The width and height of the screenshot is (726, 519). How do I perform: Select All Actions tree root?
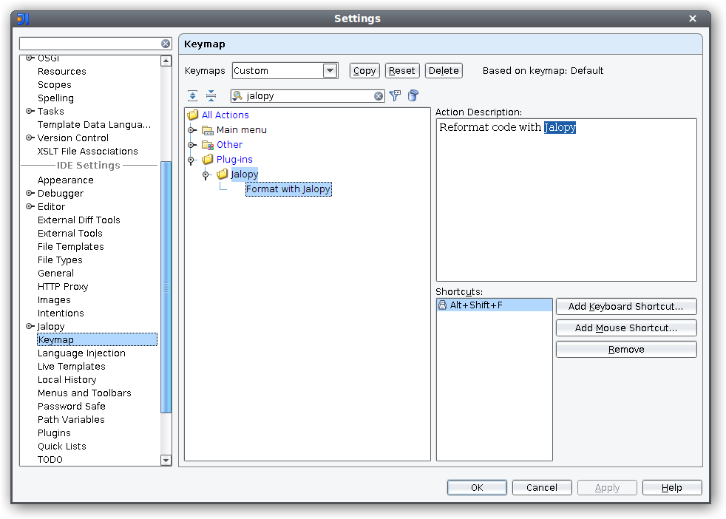(x=225, y=115)
